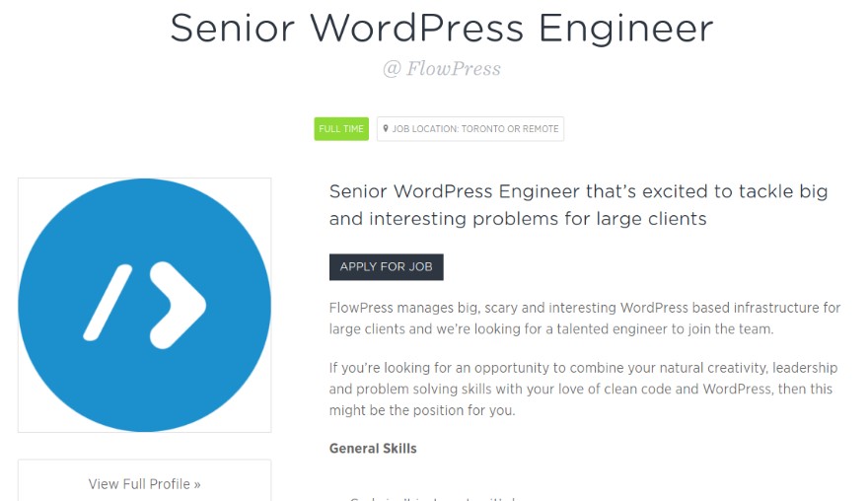
Task: Click the cut-off list item below General Skills
Action: (x=434, y=498)
